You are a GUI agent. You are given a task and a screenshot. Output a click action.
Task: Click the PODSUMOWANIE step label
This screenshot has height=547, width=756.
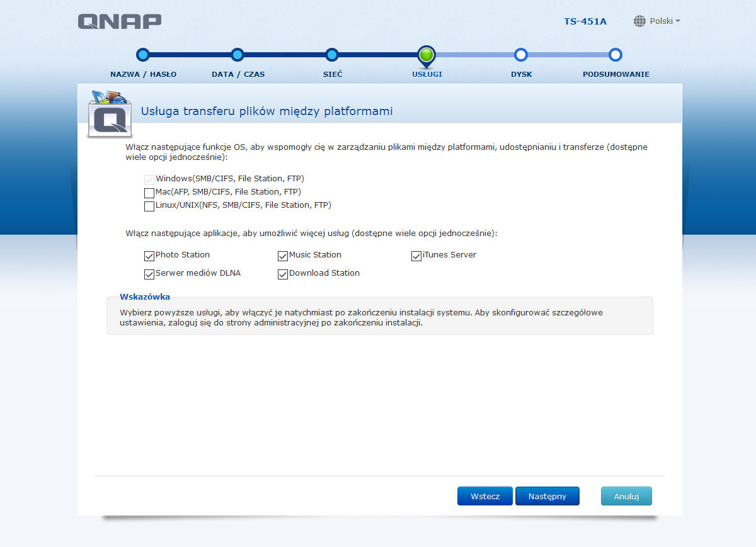[x=616, y=74]
